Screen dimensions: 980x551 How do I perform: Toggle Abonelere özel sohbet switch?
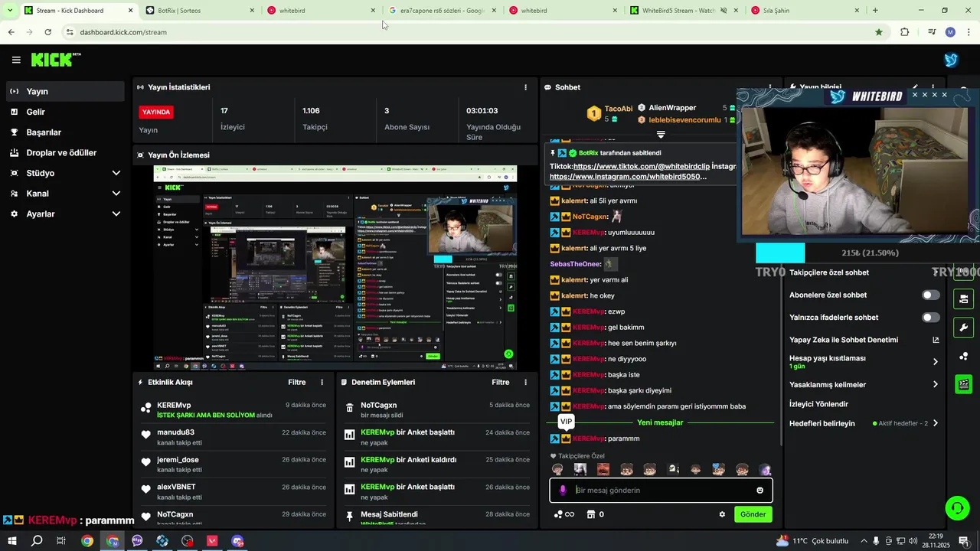tap(931, 295)
